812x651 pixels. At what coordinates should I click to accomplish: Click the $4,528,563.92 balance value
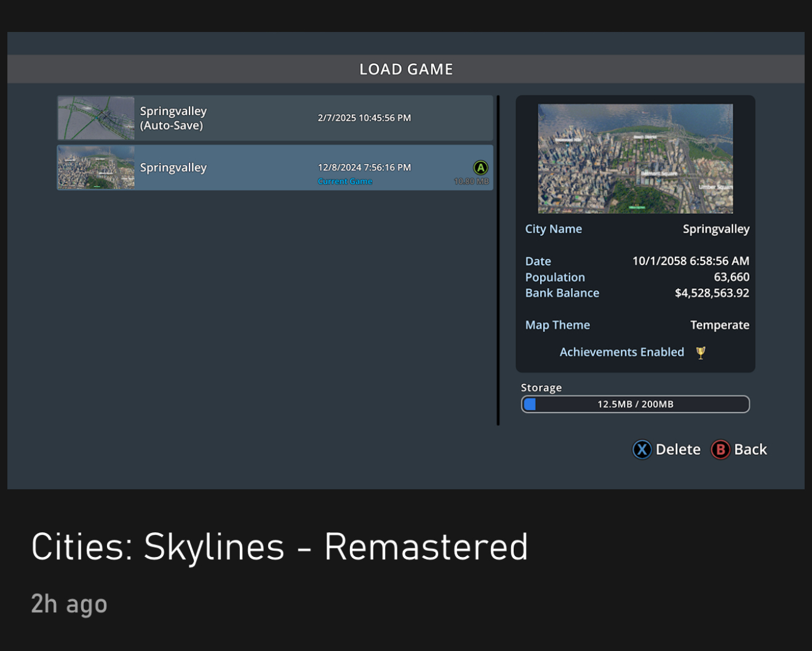click(x=712, y=293)
